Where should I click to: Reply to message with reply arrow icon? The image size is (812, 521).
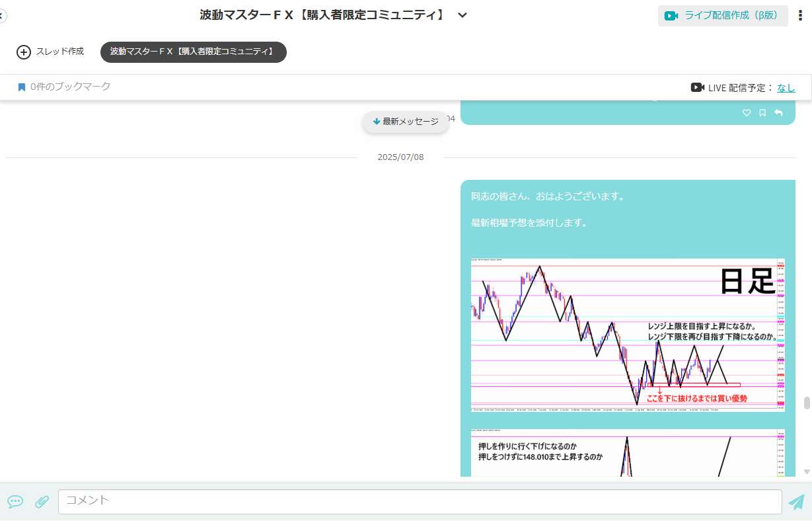778,113
